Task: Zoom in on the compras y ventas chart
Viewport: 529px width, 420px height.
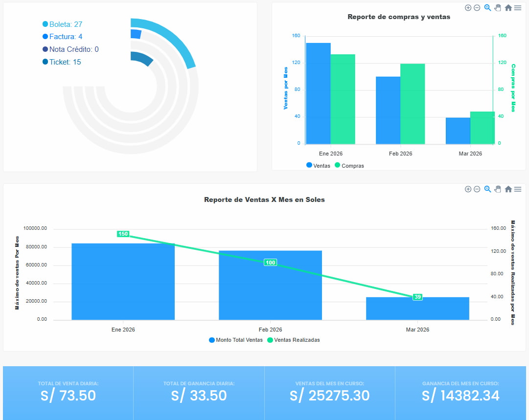Action: pyautogui.click(x=467, y=7)
